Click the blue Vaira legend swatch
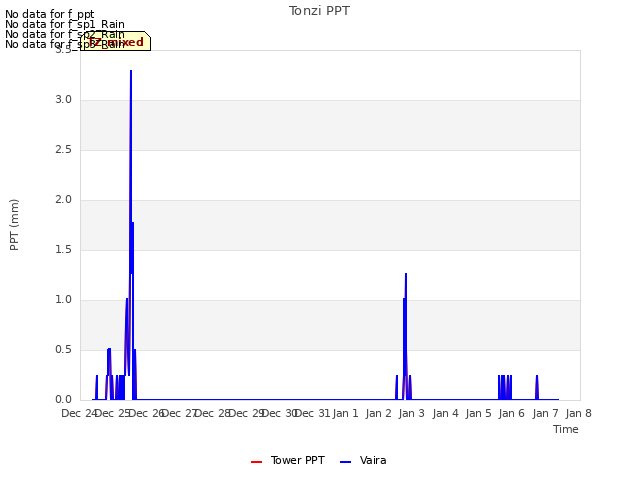Image resolution: width=640 pixels, height=480 pixels. pyautogui.click(x=345, y=462)
